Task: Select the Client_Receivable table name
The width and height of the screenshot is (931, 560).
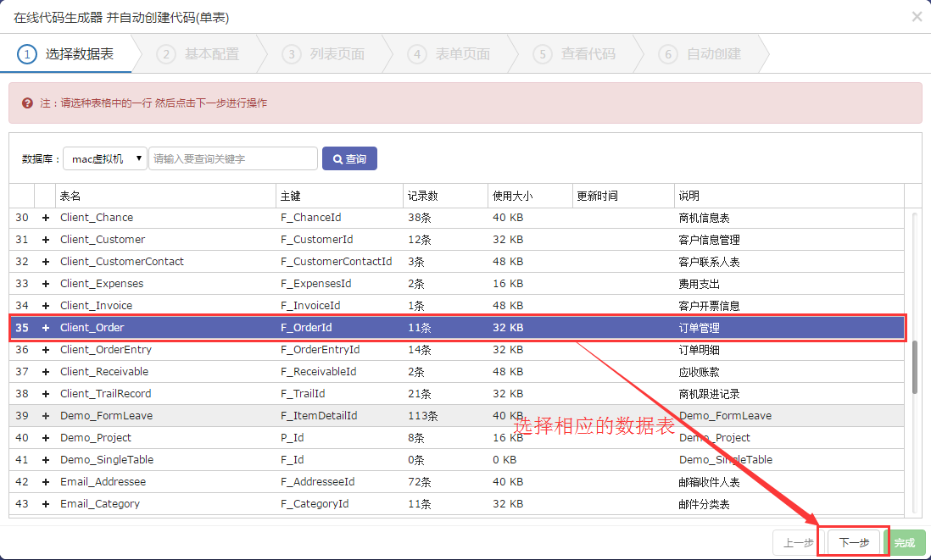Action: (104, 372)
